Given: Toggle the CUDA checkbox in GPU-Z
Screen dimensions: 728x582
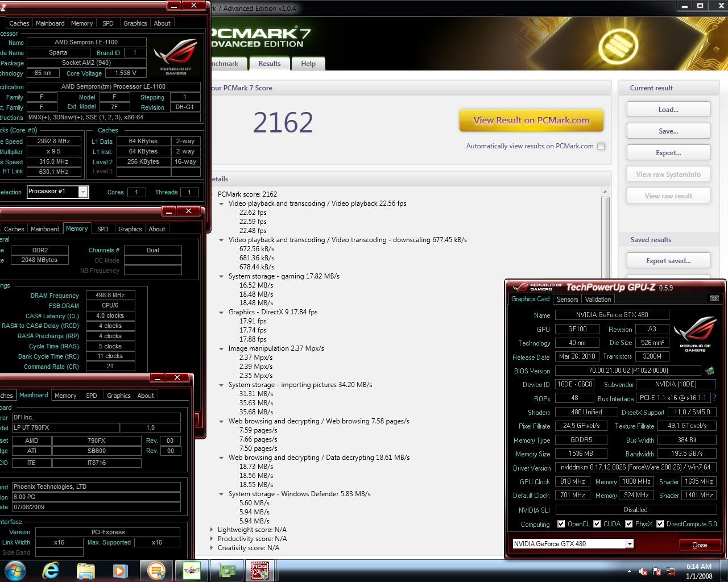Looking at the screenshot, I should tap(597, 524).
